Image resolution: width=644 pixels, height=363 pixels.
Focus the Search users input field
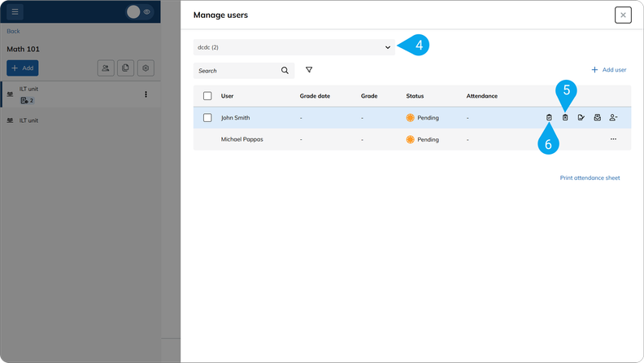236,71
